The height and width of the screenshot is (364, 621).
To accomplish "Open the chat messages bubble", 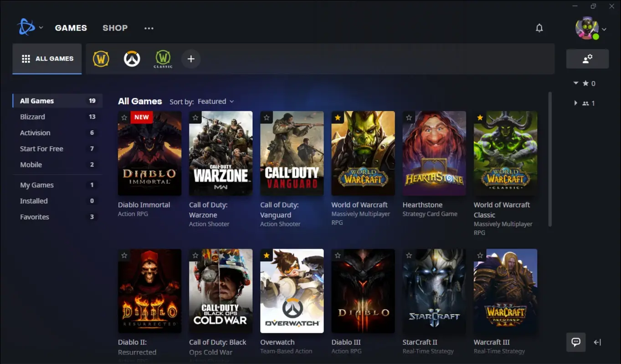I will click(x=575, y=342).
